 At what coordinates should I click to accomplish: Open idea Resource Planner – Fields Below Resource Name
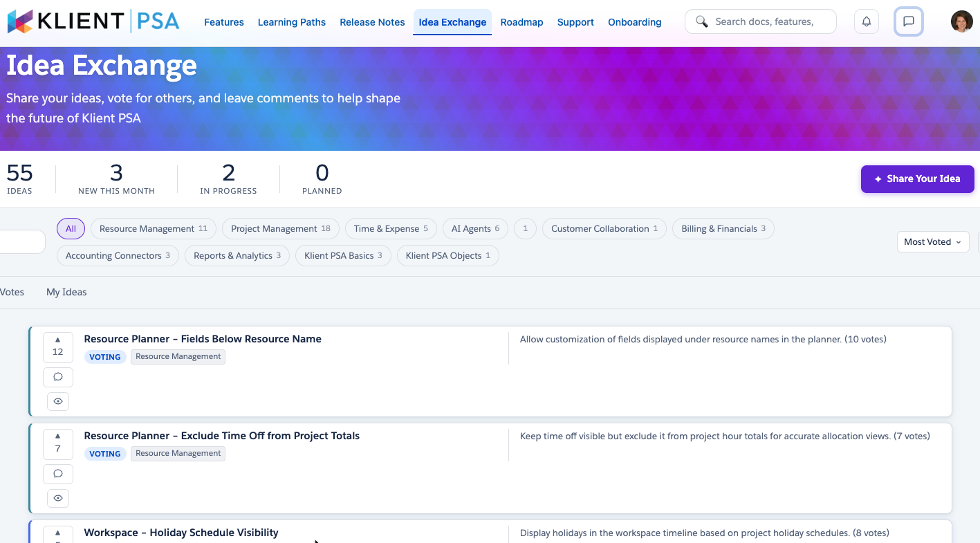click(203, 339)
